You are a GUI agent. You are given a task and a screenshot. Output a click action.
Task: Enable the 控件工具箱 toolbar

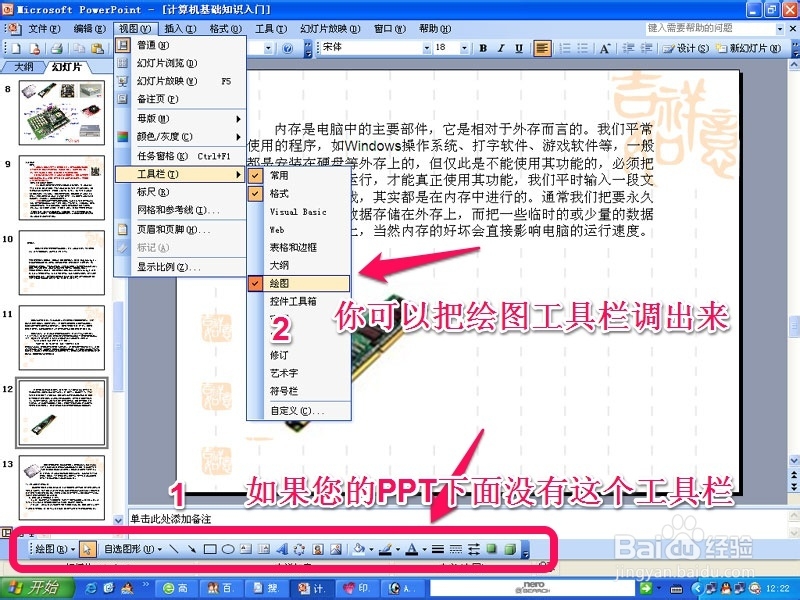[x=299, y=302]
